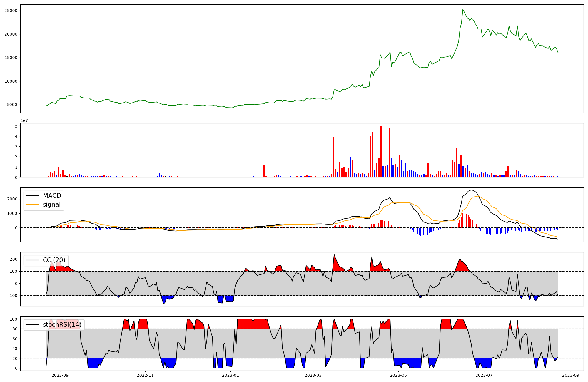The image size is (588, 382).
Task: Click the 2023-01 x-axis date label
Action: pyautogui.click(x=230, y=375)
